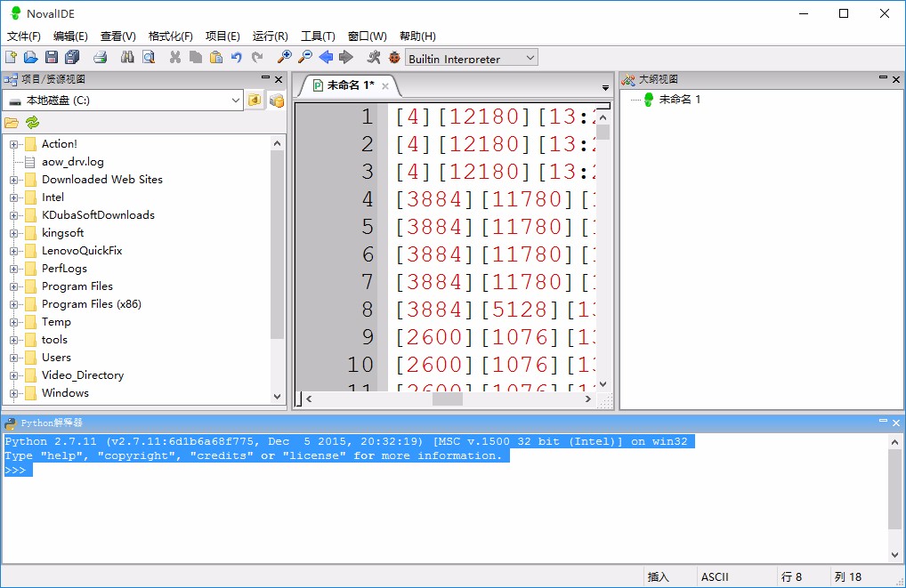The width and height of the screenshot is (906, 588).
Task: Close the Python解释器 panel
Action: 896,423
